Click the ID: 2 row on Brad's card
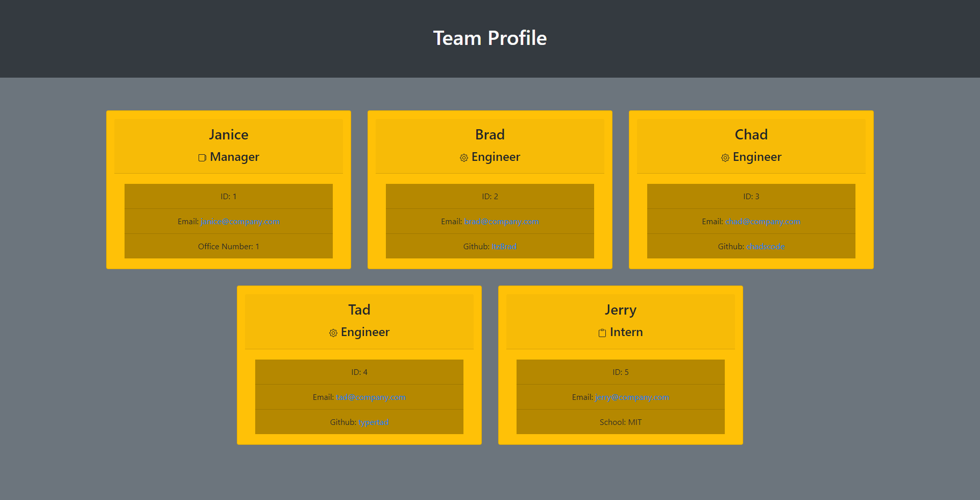Screen dimensions: 980x500 tap(489, 197)
